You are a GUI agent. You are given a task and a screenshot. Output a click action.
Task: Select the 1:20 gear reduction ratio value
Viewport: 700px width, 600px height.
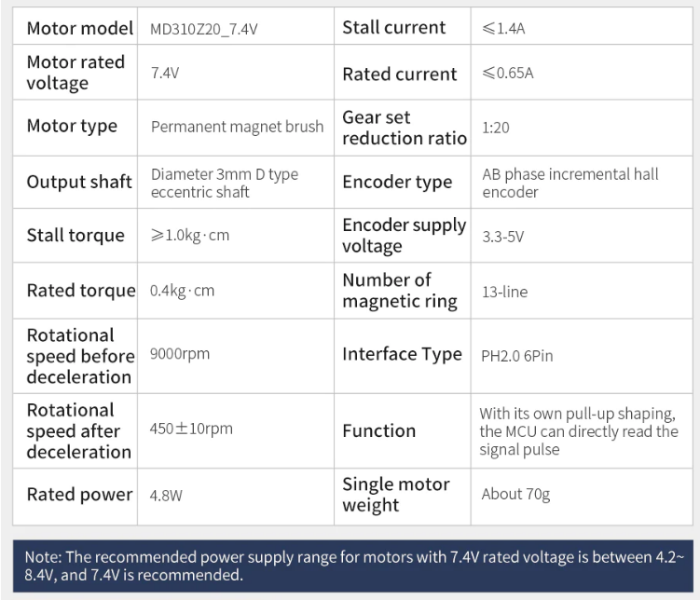coord(496,128)
